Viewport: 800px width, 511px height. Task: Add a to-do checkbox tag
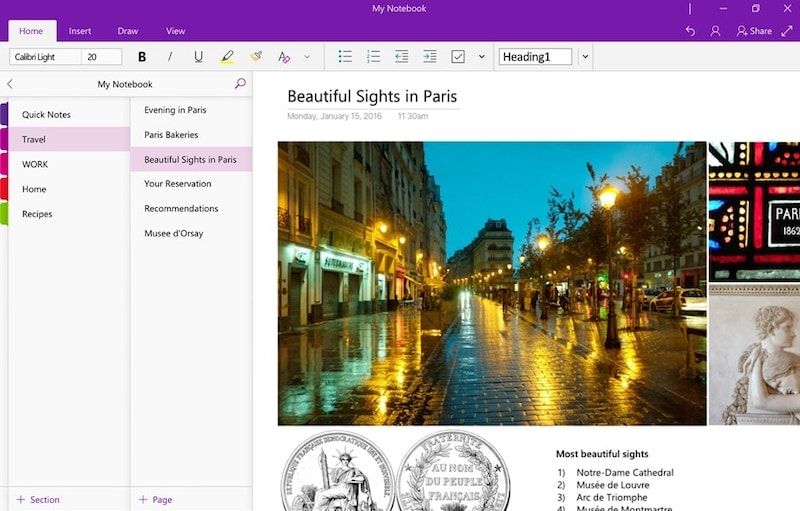point(458,57)
